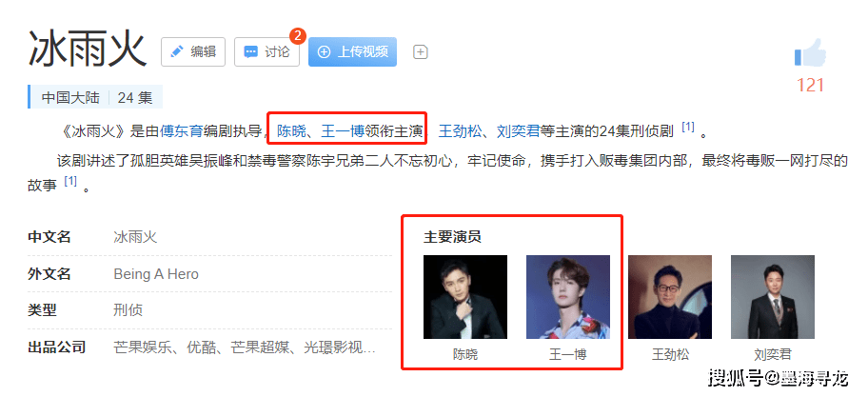Open the 刘奕君 hyperlink

click(x=518, y=131)
